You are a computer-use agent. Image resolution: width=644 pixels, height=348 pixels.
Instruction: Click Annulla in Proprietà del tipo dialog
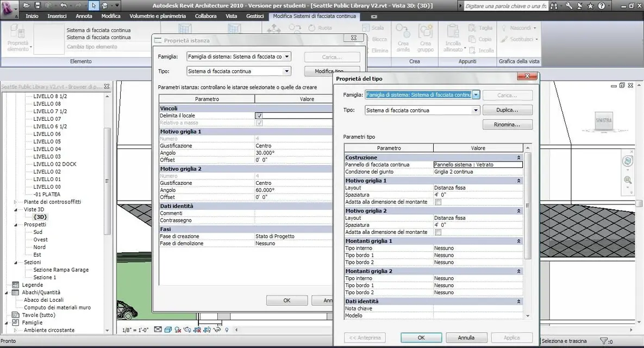coord(466,338)
